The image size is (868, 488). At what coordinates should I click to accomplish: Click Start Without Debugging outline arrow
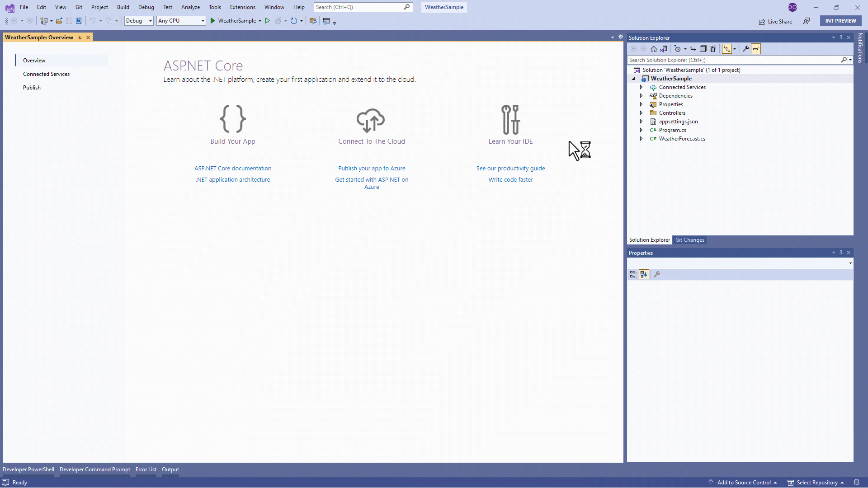pos(268,21)
